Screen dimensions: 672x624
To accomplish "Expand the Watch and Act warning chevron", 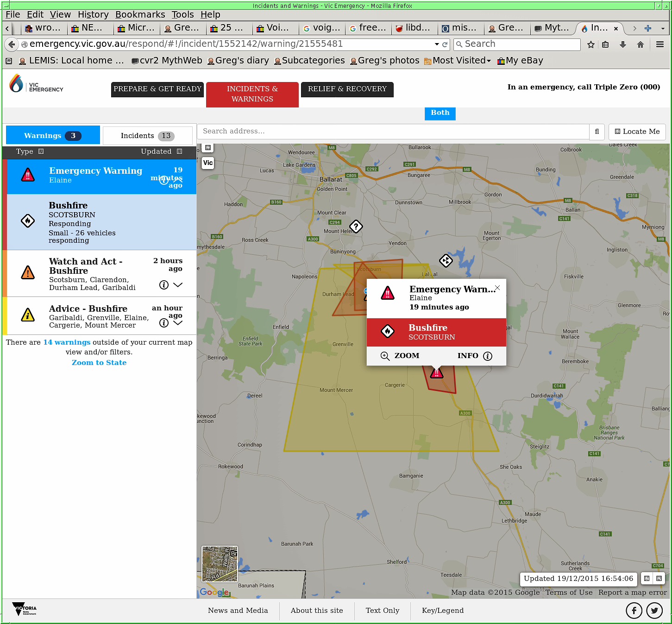I will 178,285.
